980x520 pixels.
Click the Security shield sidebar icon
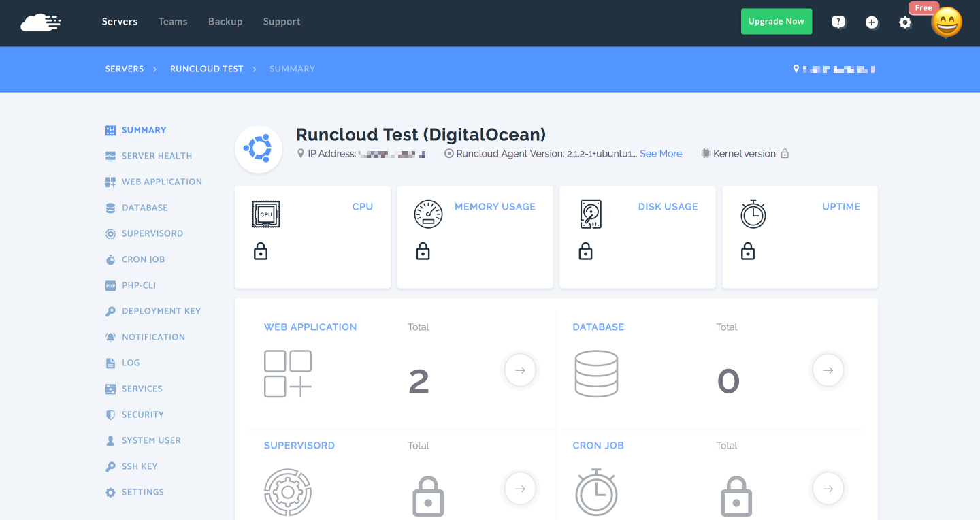[x=110, y=415]
